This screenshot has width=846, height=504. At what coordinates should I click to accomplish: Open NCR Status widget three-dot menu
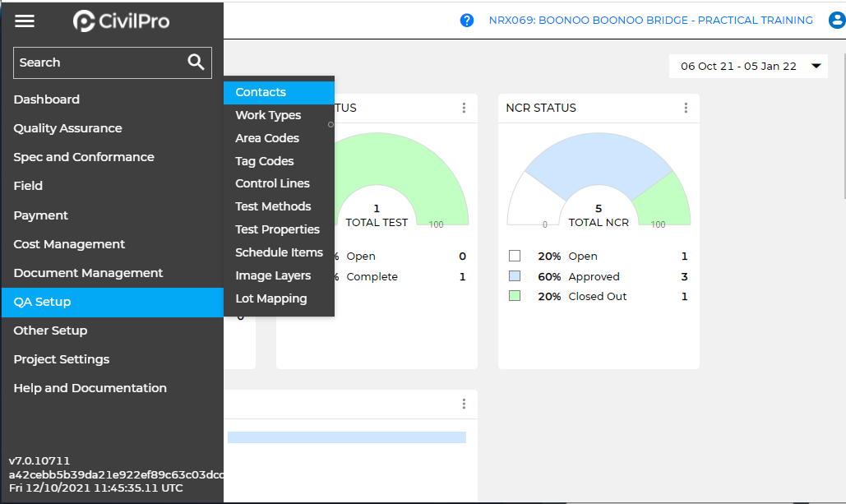[686, 108]
